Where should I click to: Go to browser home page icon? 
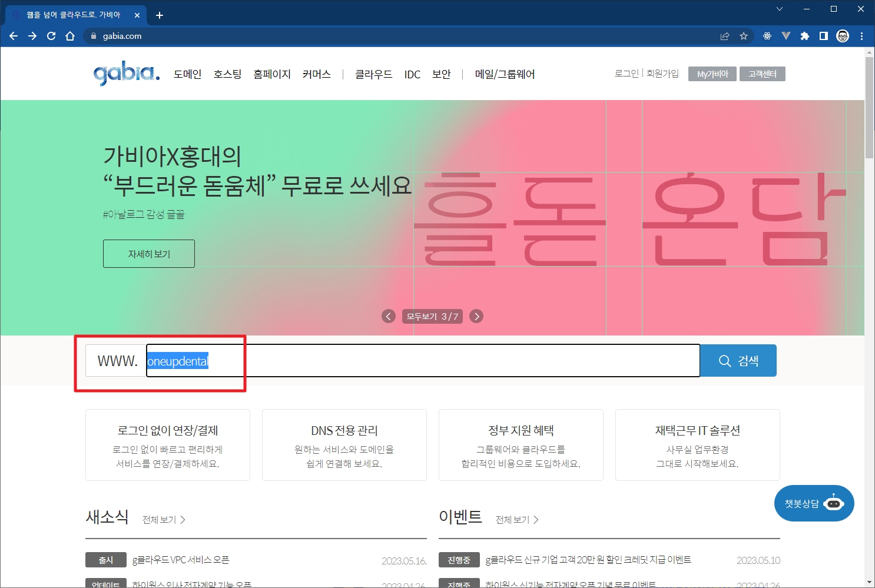[x=70, y=36]
